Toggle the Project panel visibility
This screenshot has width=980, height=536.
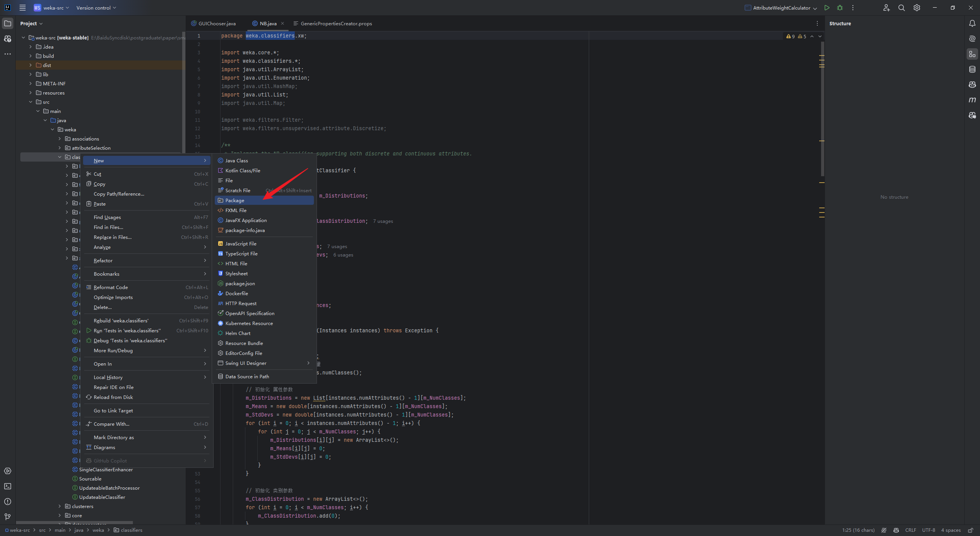pos(7,23)
